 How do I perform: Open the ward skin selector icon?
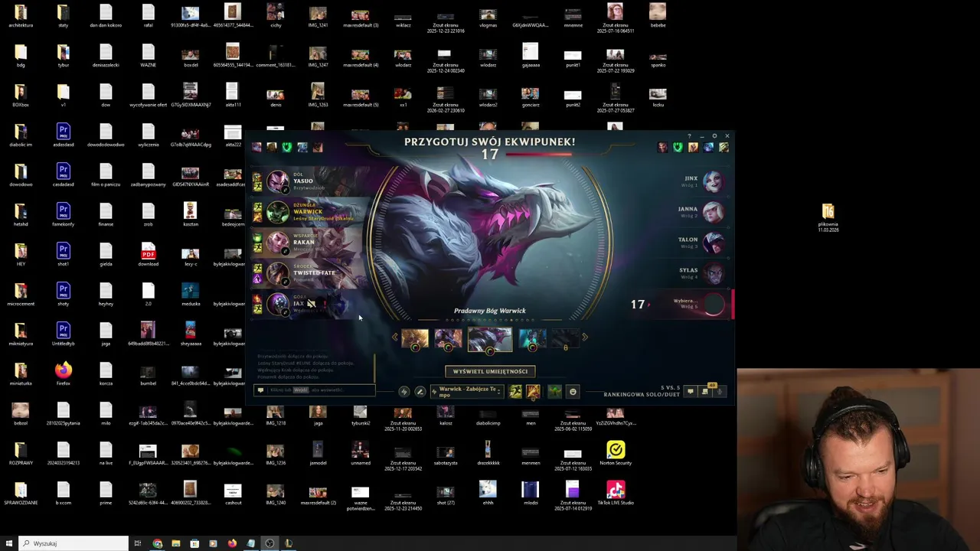[x=554, y=392]
